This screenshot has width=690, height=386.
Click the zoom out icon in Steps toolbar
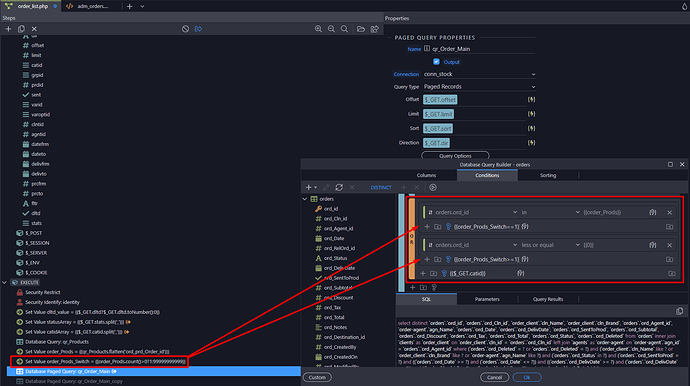[331, 29]
